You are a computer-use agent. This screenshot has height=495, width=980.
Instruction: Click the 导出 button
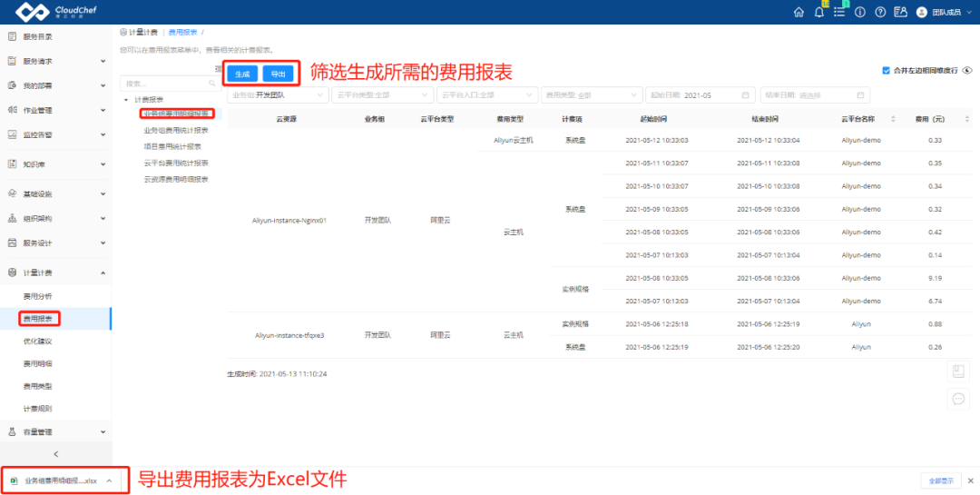pos(279,74)
